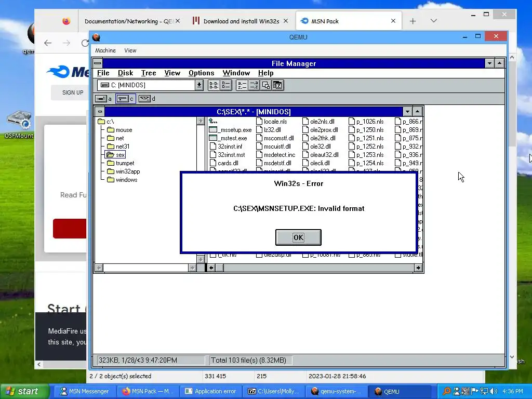Select hard drive c icon
Screen dimensions: 532x399
(126, 99)
